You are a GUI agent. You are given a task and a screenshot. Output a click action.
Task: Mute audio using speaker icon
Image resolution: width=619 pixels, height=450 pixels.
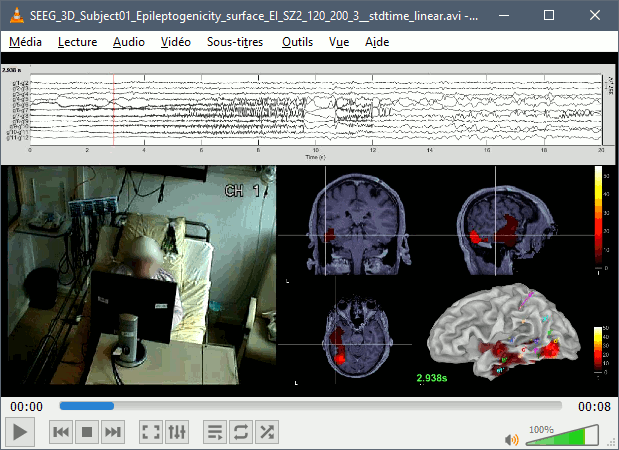[511, 438]
